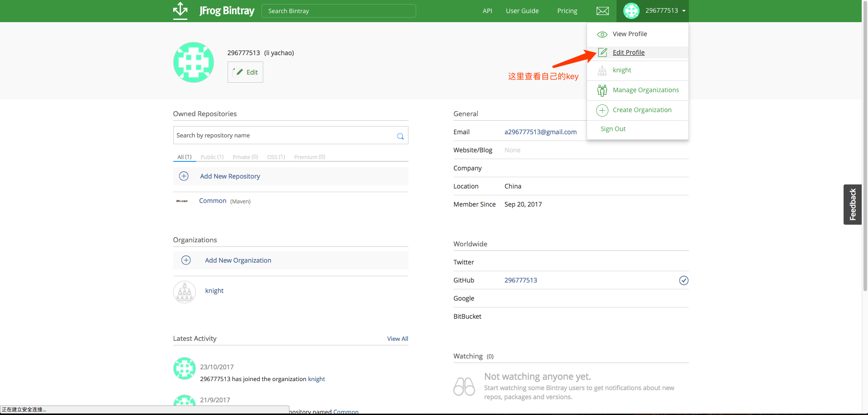The width and height of the screenshot is (868, 415).
Task: Open the mail envelope icon in header
Action: coord(602,11)
